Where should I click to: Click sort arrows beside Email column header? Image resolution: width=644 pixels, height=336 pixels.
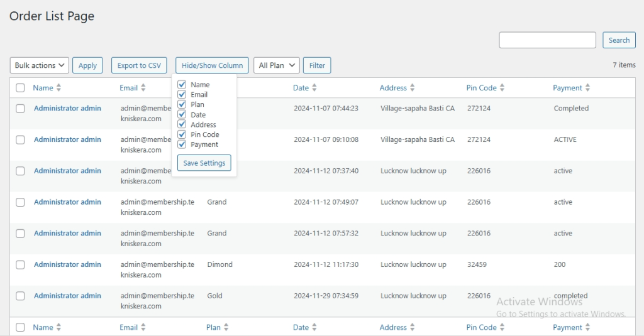tap(143, 88)
